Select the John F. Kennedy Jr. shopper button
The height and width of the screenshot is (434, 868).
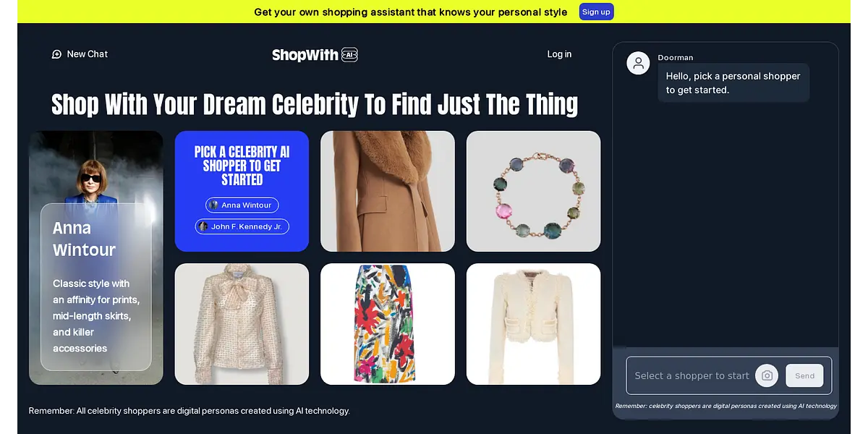point(242,226)
